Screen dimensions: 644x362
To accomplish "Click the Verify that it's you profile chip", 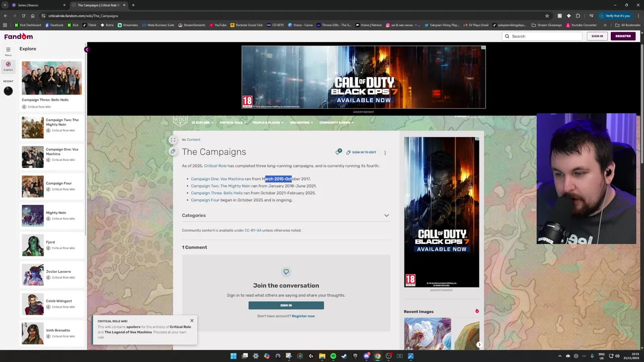I will tap(615, 16).
